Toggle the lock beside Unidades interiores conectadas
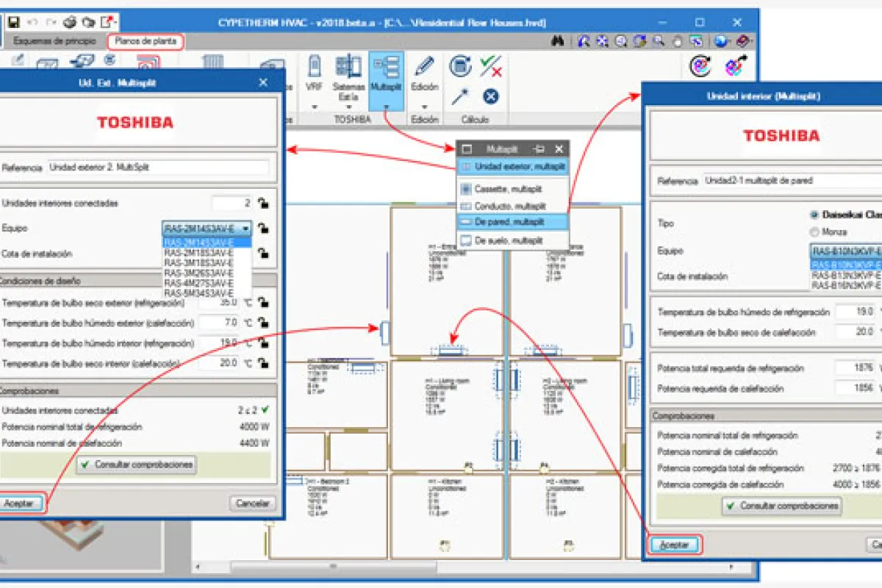The width and height of the screenshot is (882, 588). 262,204
